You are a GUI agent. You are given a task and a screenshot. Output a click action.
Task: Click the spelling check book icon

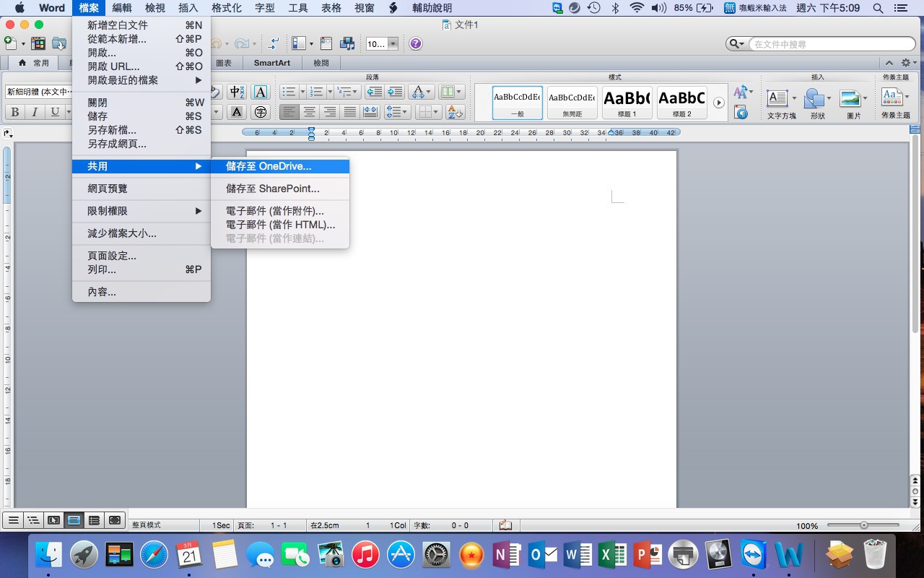tap(506, 525)
